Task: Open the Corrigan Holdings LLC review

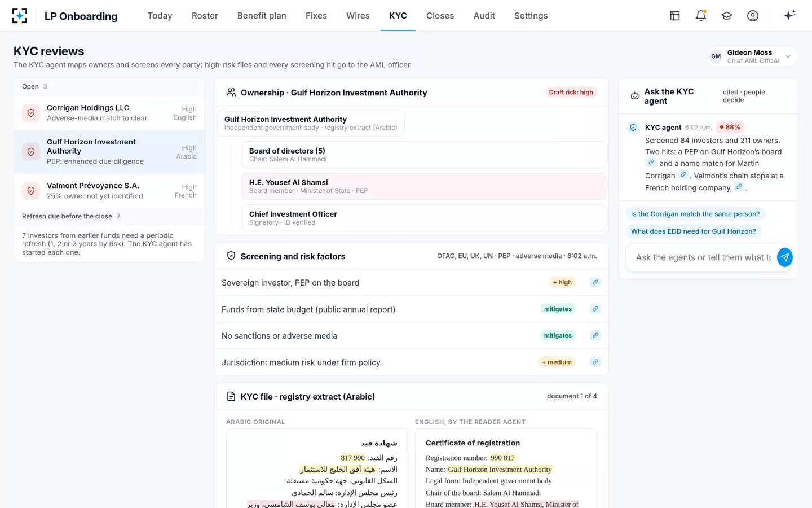Action: (x=109, y=113)
